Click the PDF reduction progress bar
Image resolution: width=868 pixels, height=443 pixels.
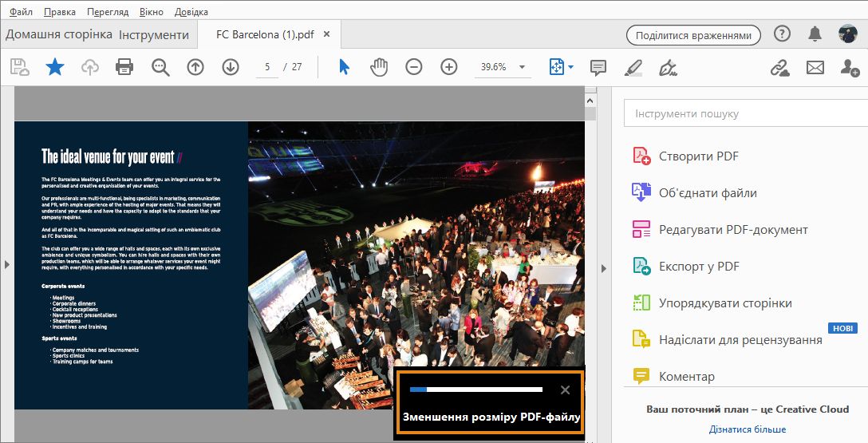click(x=476, y=390)
